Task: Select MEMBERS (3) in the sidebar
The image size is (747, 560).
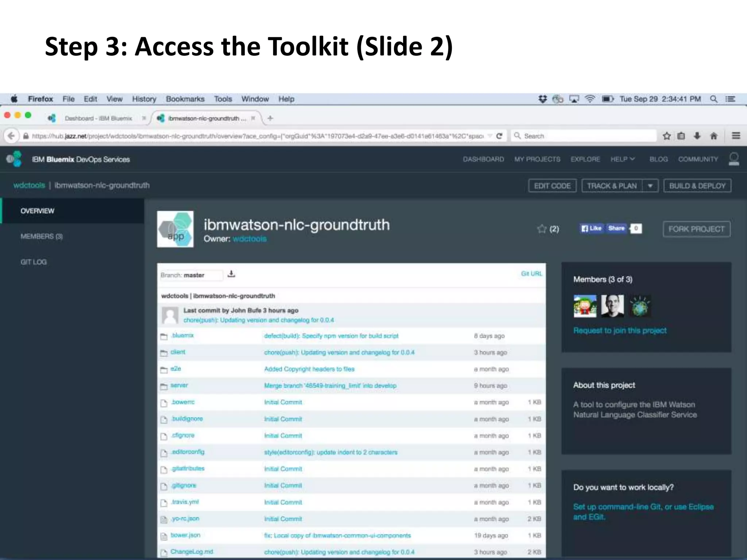Action: point(42,236)
